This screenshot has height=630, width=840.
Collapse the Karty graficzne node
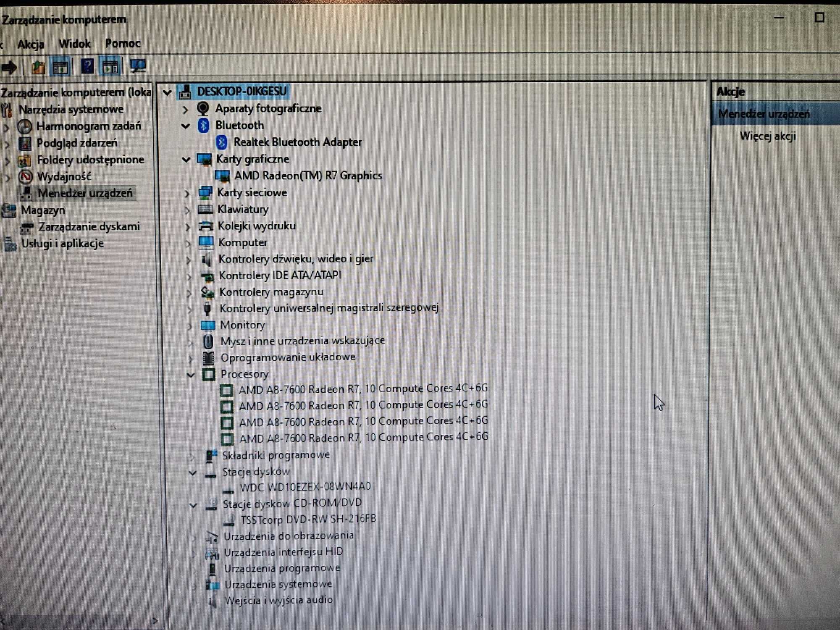tap(186, 160)
